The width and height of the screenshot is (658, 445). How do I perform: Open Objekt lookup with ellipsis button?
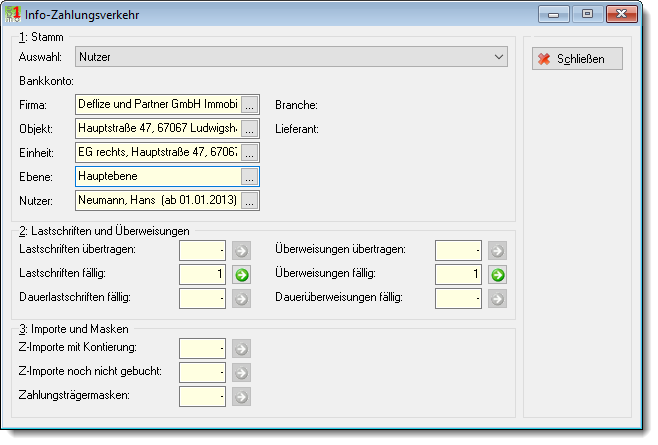249,128
